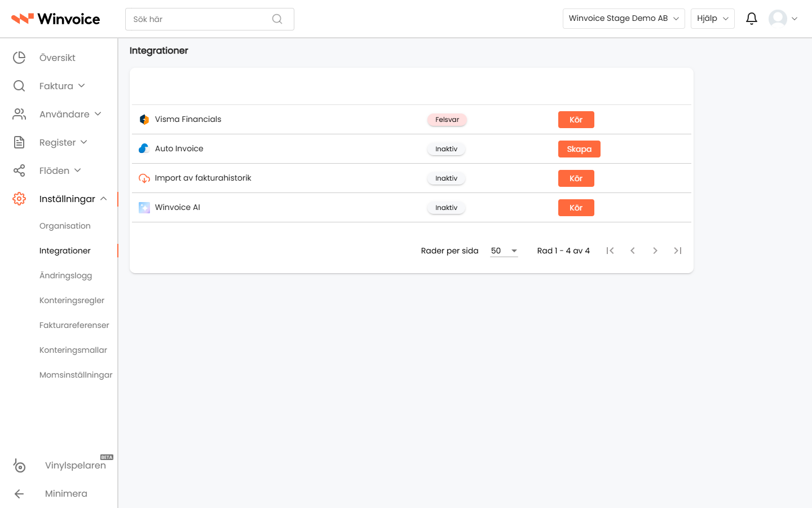Go to last page of table
Image resolution: width=812 pixels, height=508 pixels.
(x=678, y=251)
